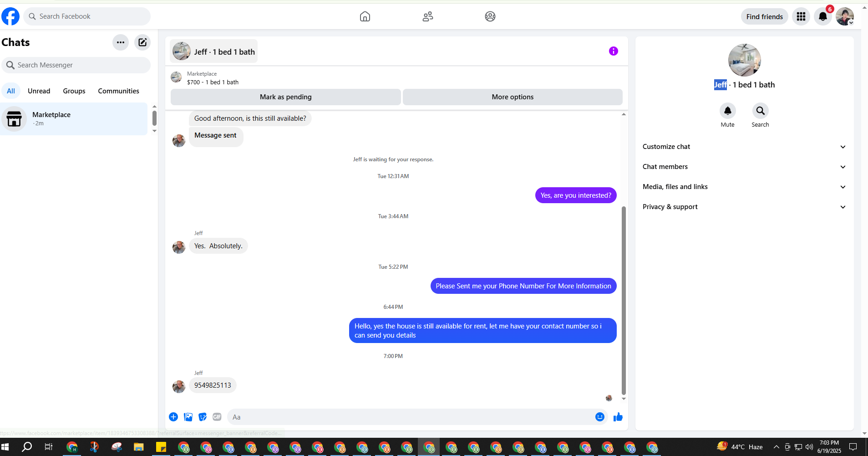Click the Find friends button
Image resolution: width=868 pixels, height=456 pixels.
(765, 16)
